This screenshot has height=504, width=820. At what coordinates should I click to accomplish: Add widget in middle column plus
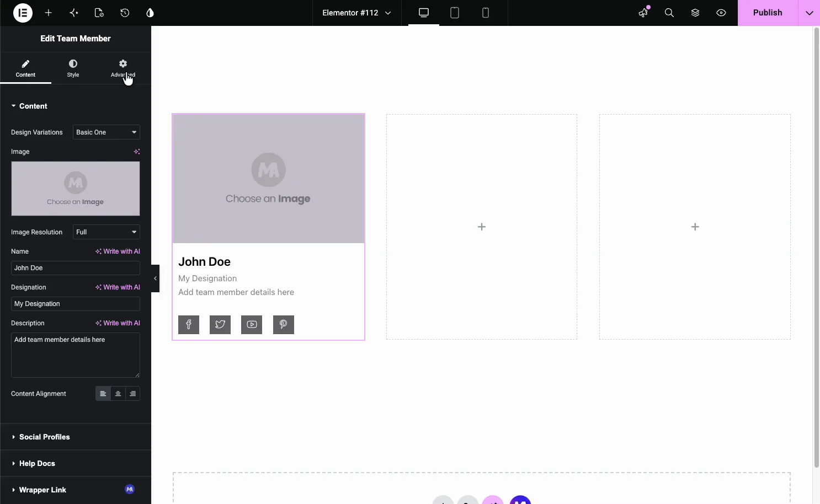click(x=482, y=227)
